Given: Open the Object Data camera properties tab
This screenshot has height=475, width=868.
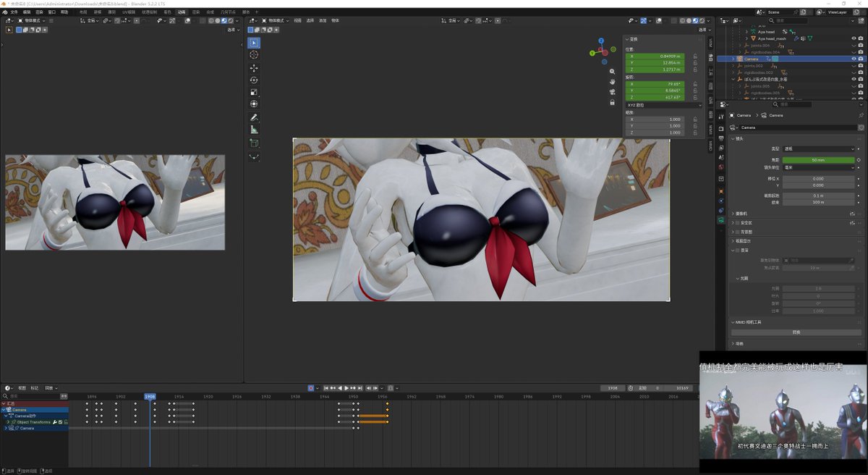Looking at the screenshot, I should (720, 220).
